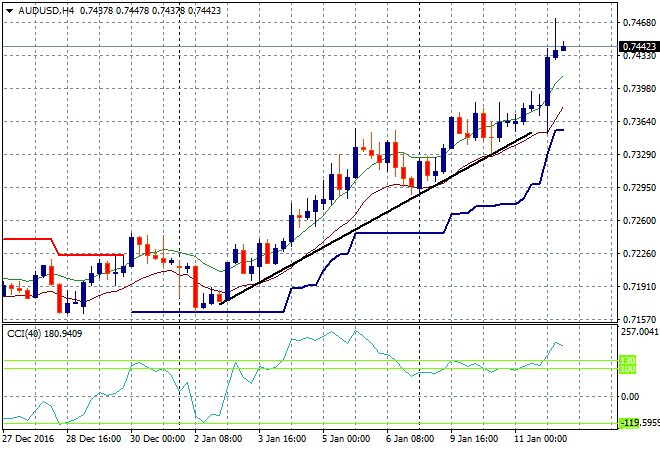Click the -119.5959 CCI scale value
Viewport: 660px width, 450px height.
point(640,422)
